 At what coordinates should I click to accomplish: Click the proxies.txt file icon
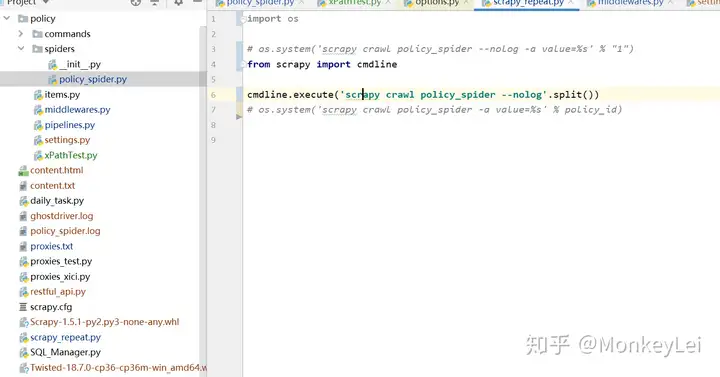[23, 247]
